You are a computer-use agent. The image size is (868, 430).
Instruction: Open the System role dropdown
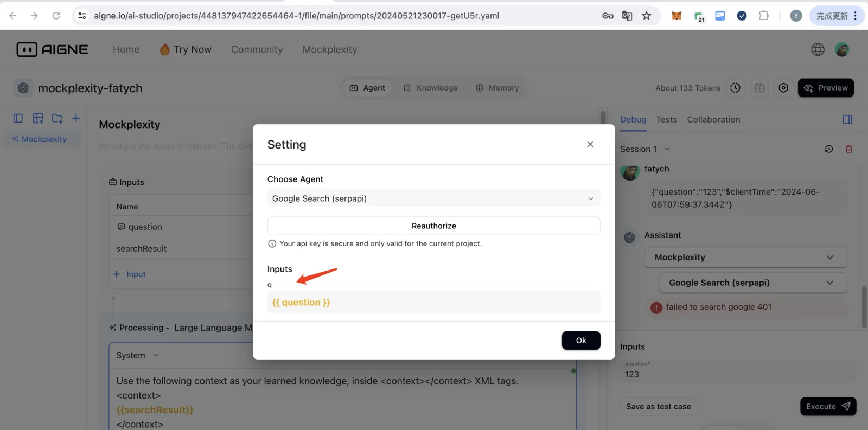pos(138,356)
